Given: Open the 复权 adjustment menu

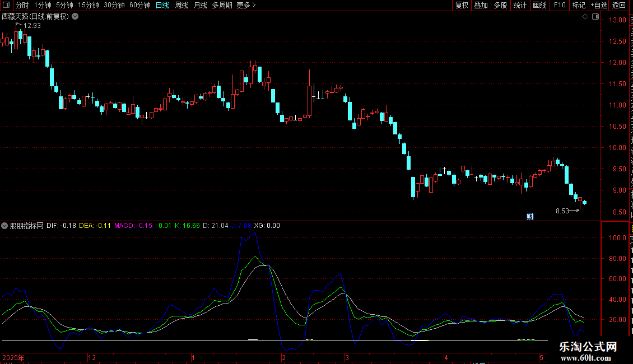Looking at the screenshot, I should 462,5.
